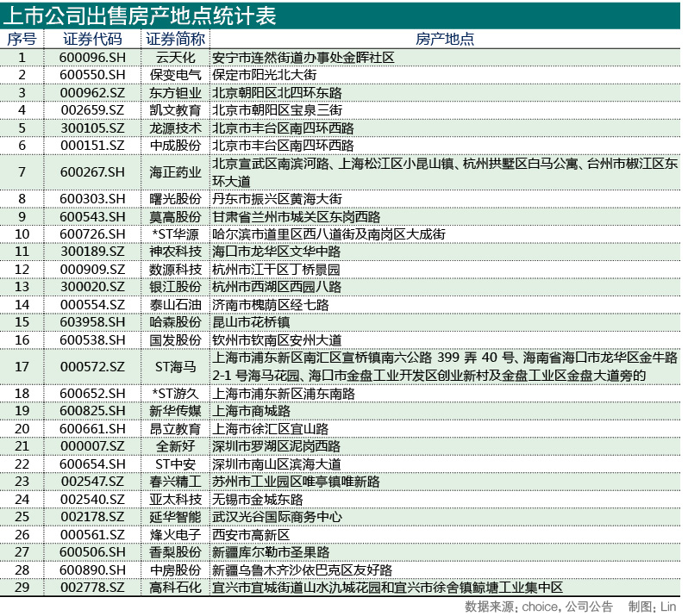
Task: Select the company name 东方钽业
Action: [x=176, y=93]
